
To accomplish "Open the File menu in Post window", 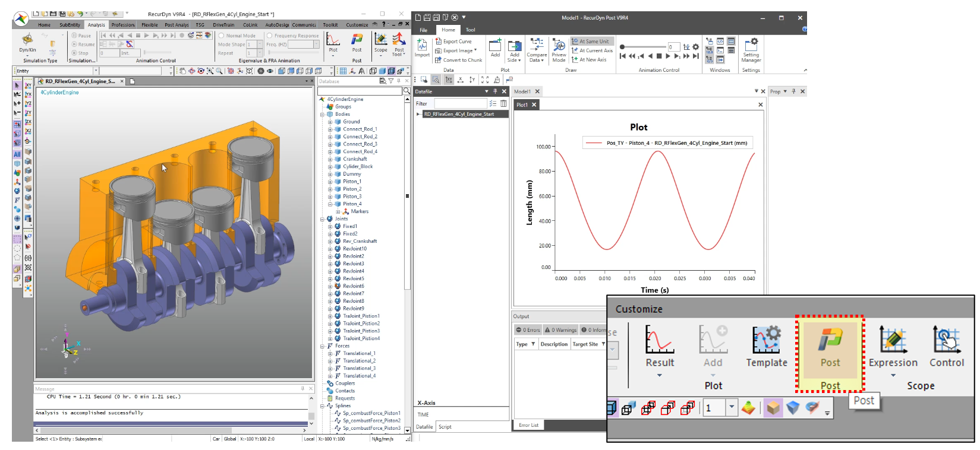I will (x=423, y=30).
